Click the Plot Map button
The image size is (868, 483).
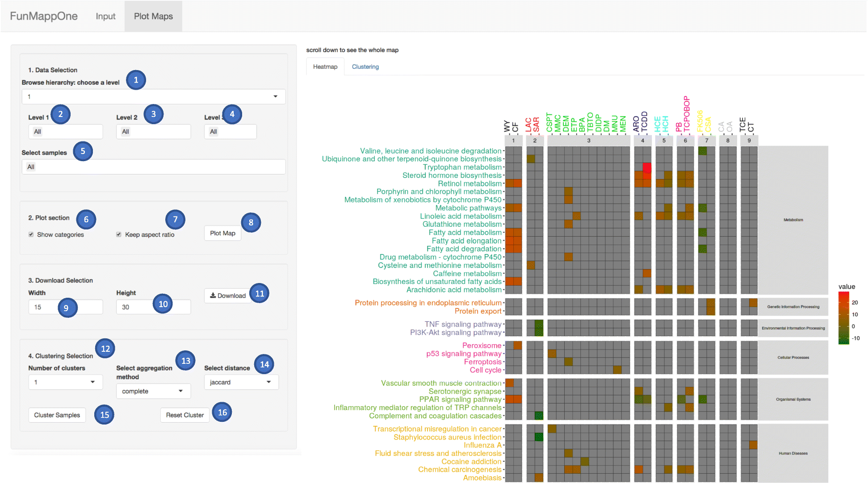pos(222,233)
